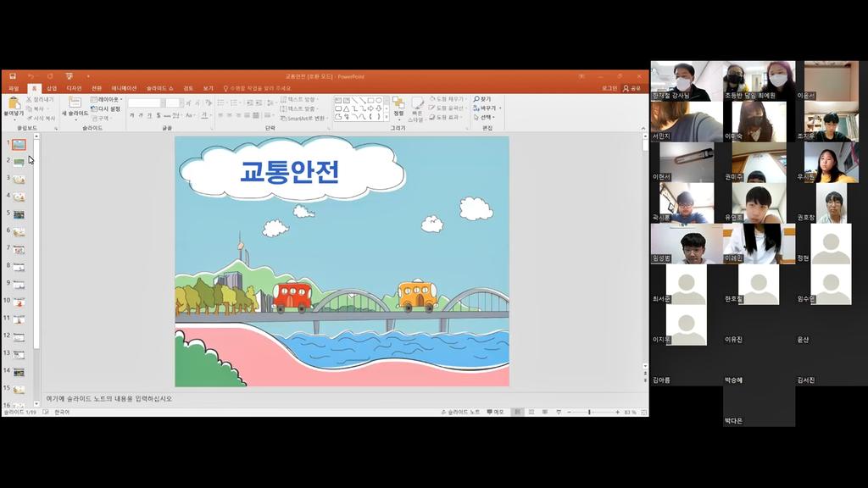Click the 붙여넣기 (Paste) clipboard icon
This screenshot has height=488, width=868.
[14, 104]
